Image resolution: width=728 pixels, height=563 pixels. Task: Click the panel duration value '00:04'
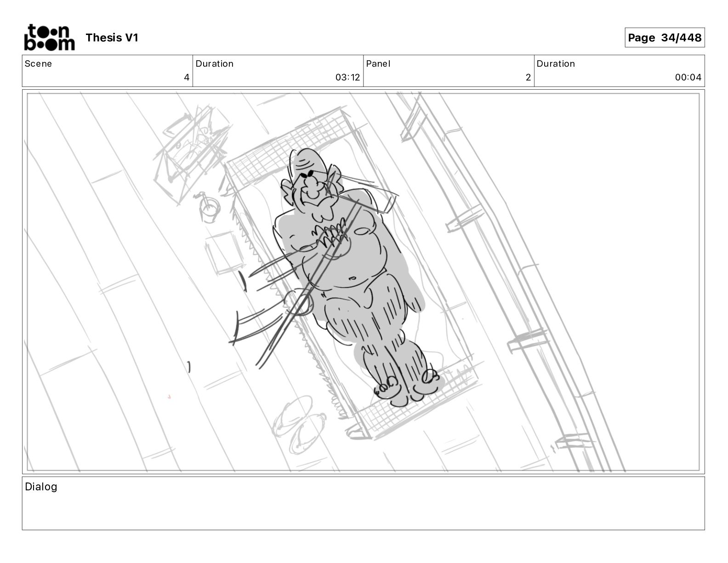[x=688, y=77]
